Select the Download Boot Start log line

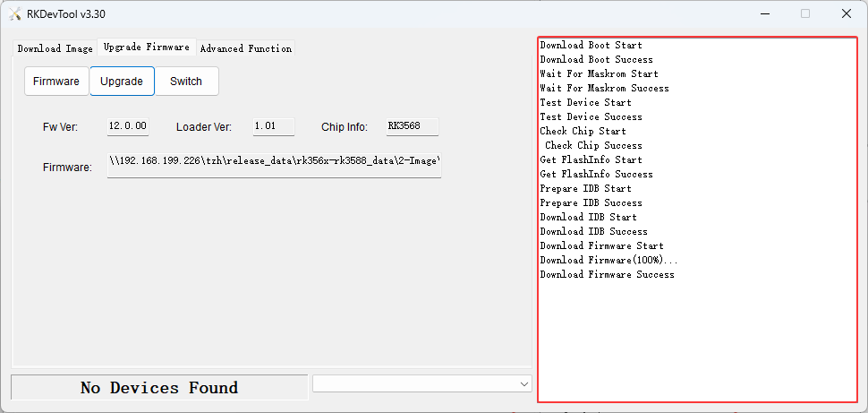click(591, 45)
